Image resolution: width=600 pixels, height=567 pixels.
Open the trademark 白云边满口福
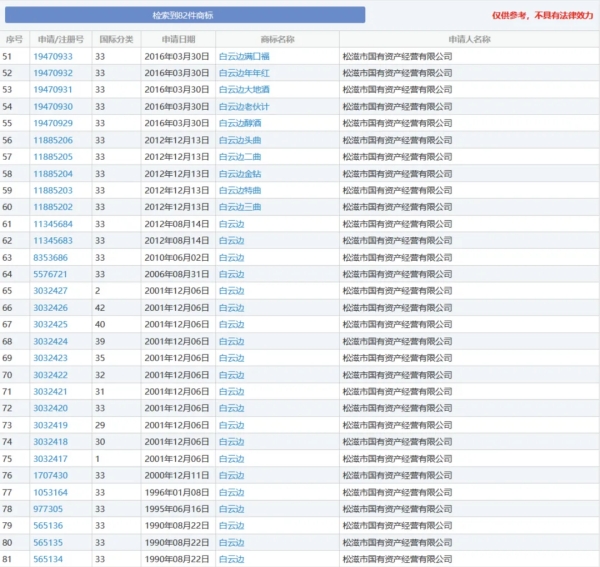click(x=245, y=56)
